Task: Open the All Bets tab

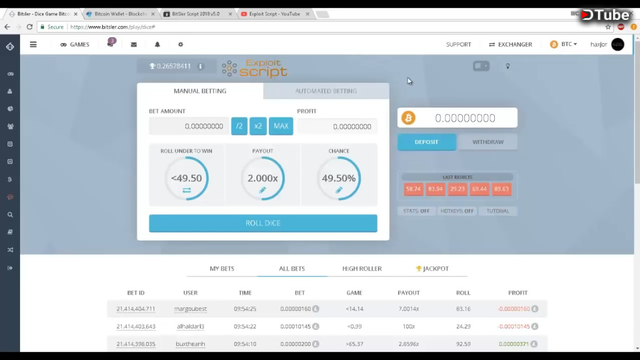Action: (x=292, y=269)
